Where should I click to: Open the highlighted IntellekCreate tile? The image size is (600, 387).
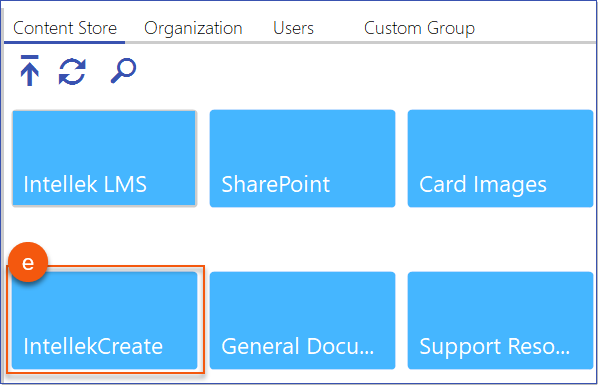(104, 320)
